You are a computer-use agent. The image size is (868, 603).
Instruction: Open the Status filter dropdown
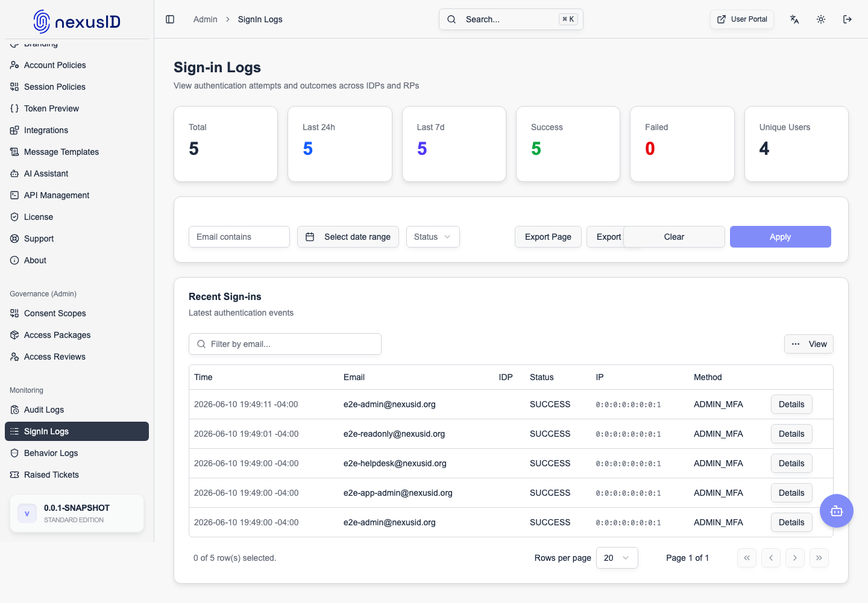point(433,237)
